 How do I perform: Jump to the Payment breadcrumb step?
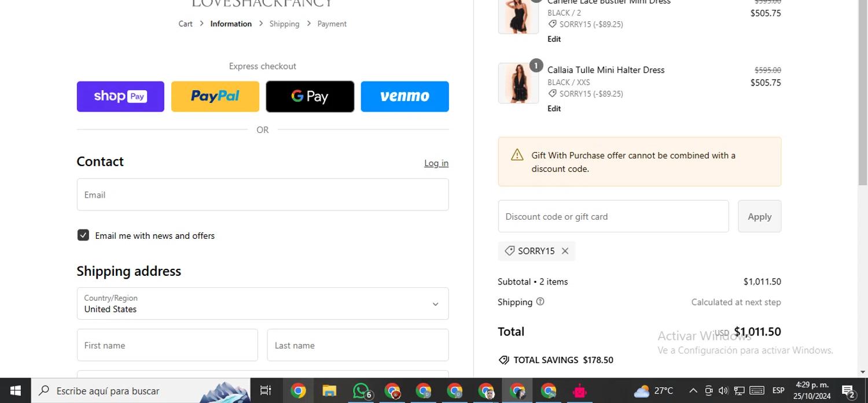coord(332,24)
